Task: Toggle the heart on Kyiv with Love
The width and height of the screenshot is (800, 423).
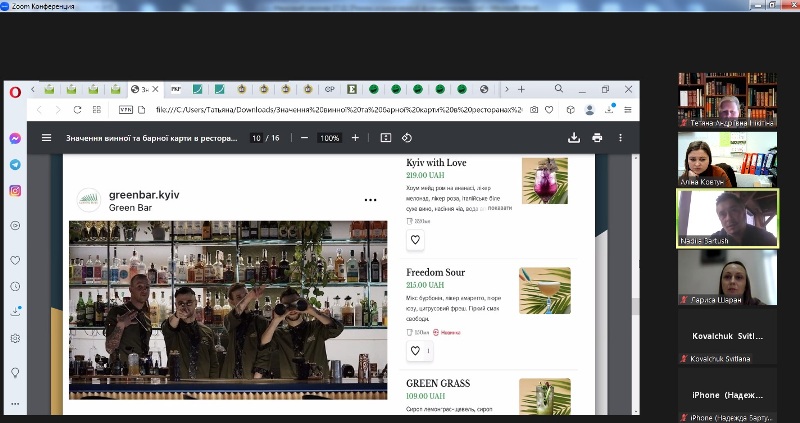Action: [x=416, y=239]
